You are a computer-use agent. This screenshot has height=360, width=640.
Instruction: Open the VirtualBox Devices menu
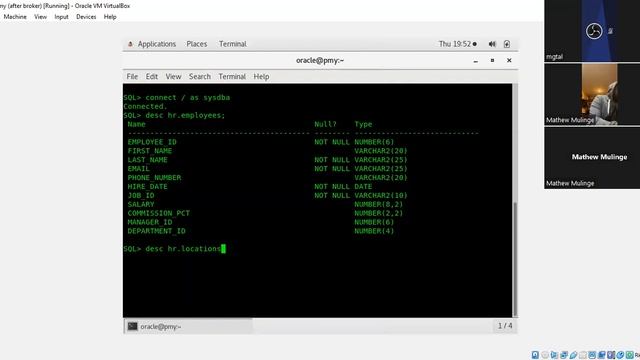pyautogui.click(x=86, y=17)
